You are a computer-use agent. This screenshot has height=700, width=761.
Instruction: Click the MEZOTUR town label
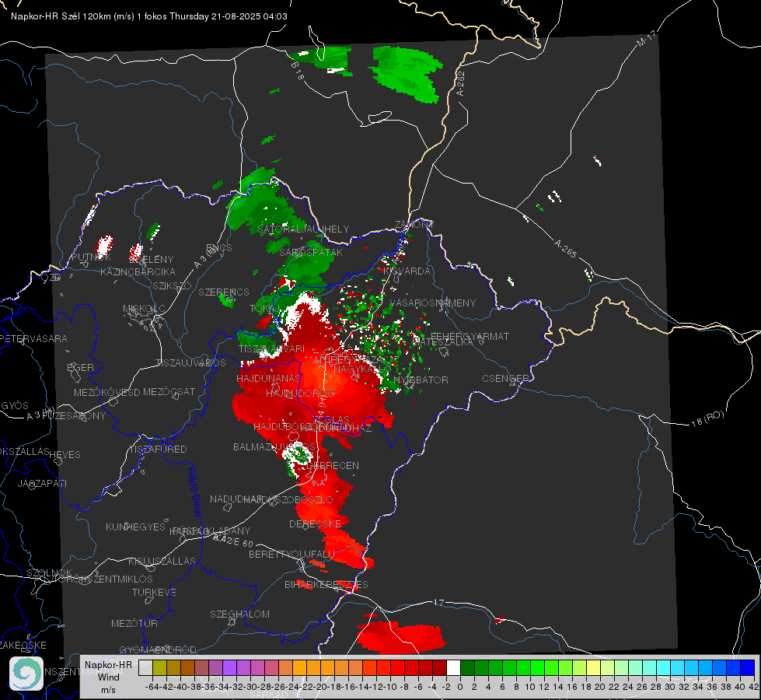134,623
